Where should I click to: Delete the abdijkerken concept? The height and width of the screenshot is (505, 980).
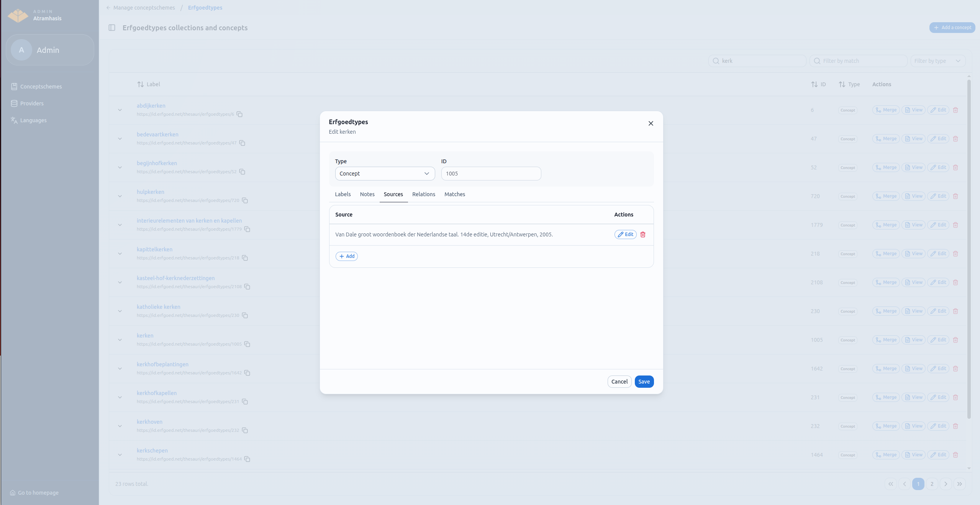[955, 110]
